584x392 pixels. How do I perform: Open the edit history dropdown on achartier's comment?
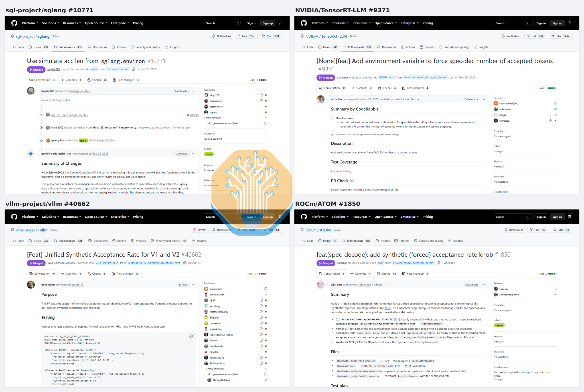tap(418, 100)
